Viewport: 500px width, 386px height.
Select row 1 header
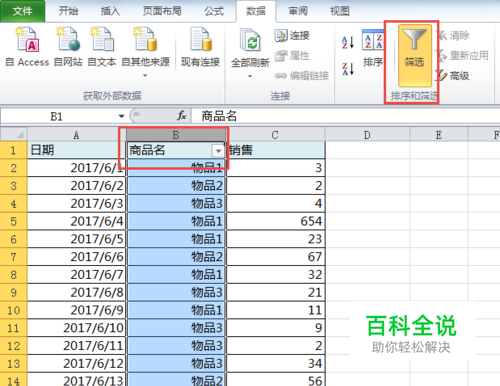point(13,150)
